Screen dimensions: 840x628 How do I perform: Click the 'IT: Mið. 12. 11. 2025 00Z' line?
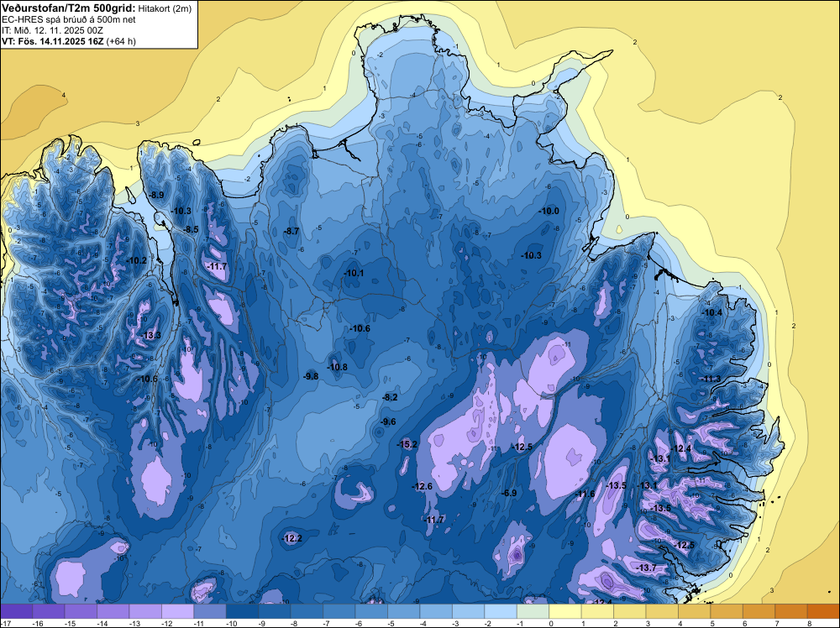tap(52, 30)
